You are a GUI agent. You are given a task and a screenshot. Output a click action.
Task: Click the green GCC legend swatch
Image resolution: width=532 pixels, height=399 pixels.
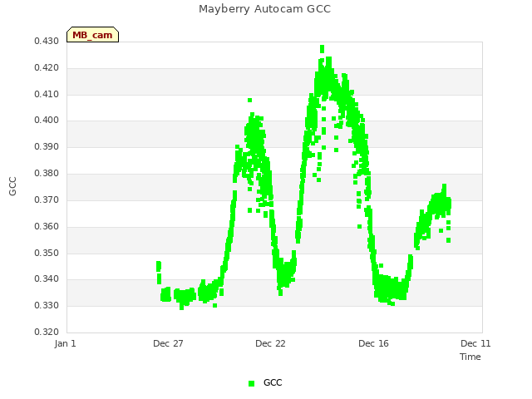pyautogui.click(x=251, y=383)
